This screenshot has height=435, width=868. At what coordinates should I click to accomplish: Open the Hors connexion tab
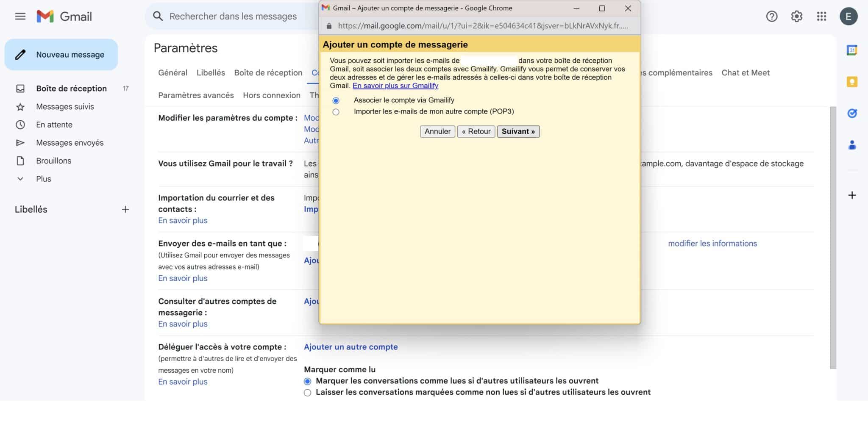click(272, 95)
